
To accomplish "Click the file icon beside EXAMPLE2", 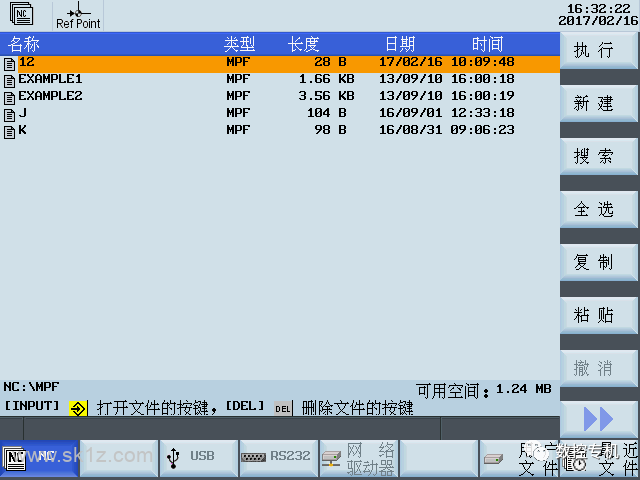I will pos(9,98).
